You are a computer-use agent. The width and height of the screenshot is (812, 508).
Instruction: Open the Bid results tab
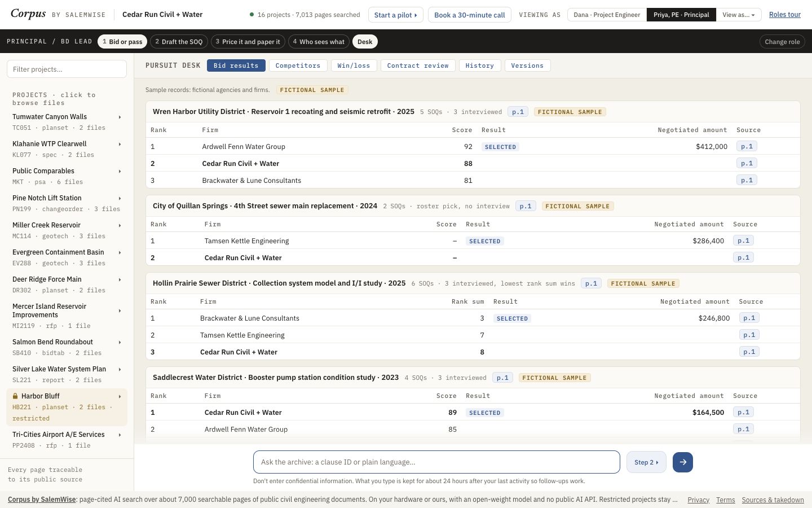click(x=236, y=65)
